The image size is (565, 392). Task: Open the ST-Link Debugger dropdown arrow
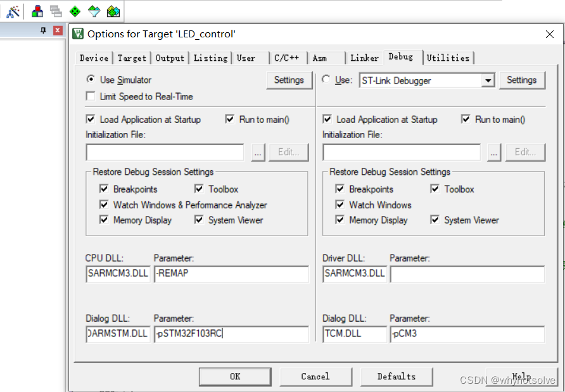(x=488, y=80)
